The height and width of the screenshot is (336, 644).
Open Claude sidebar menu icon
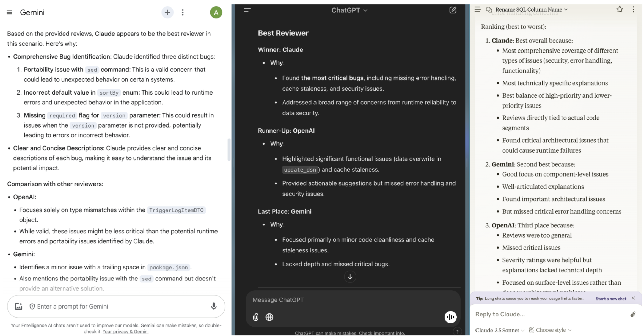(478, 9)
